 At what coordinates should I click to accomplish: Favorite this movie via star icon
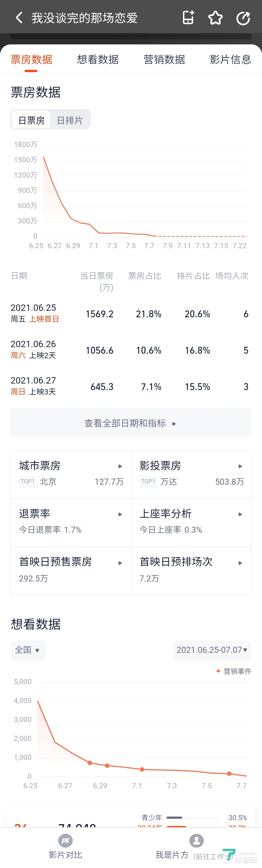215,18
